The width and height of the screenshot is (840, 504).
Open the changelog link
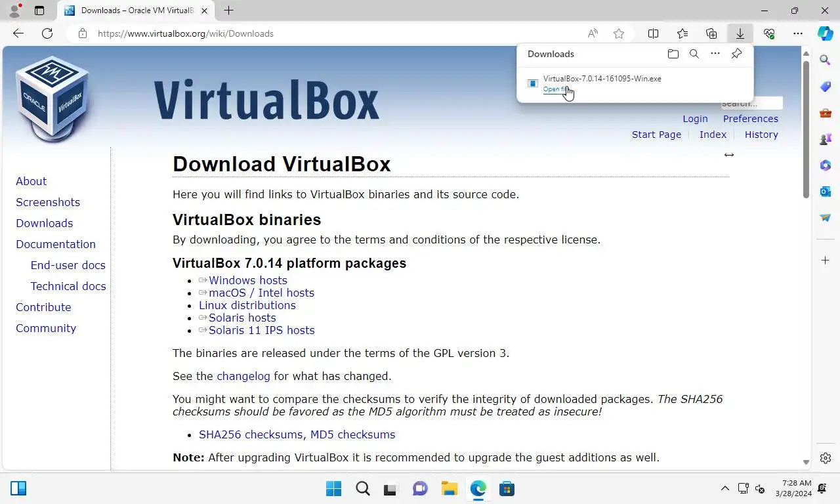(243, 376)
